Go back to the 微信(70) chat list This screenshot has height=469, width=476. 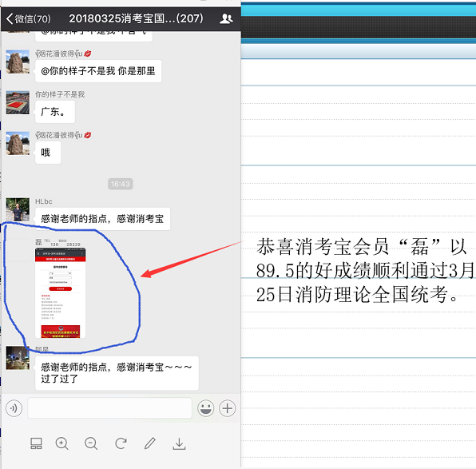point(28,19)
